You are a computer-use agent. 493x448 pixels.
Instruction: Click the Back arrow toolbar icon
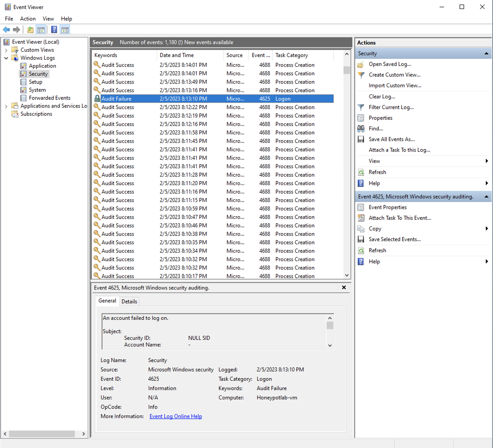(x=6, y=30)
